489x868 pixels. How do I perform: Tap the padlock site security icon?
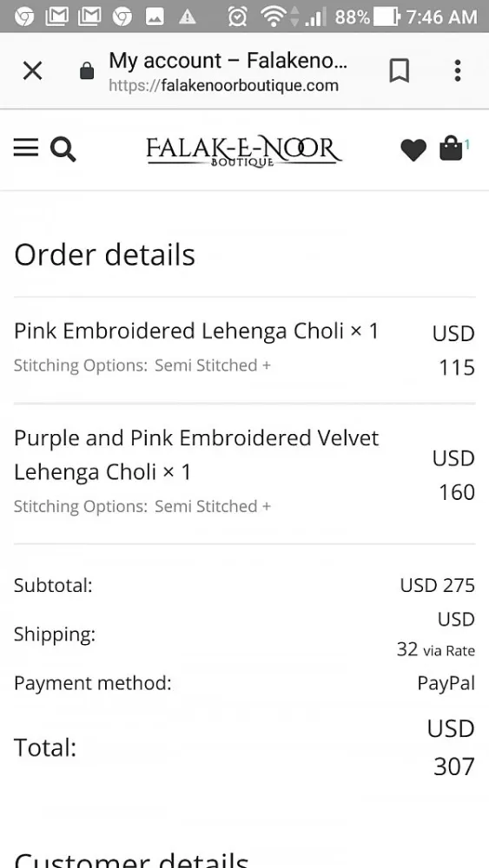click(x=87, y=71)
